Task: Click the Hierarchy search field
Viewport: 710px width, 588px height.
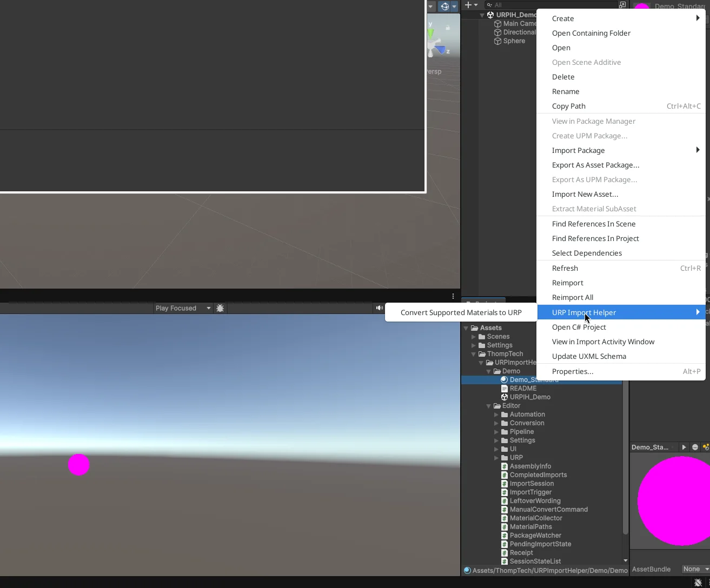Action: (x=552, y=5)
